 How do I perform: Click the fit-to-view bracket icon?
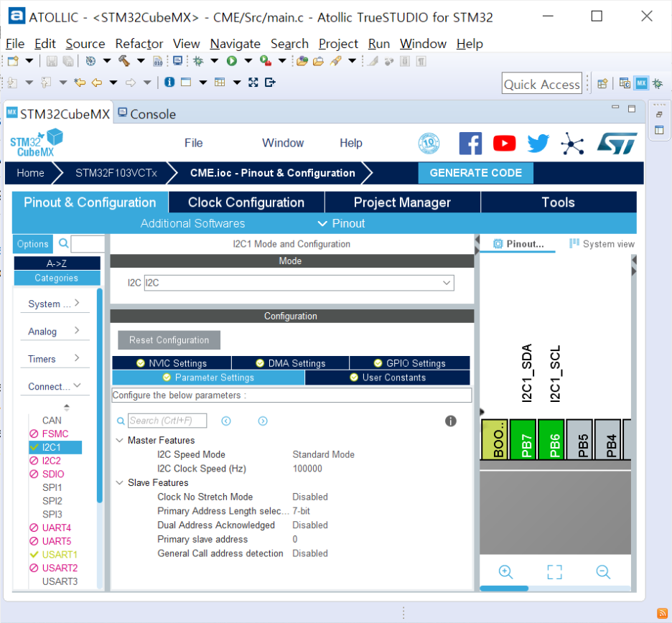[554, 571]
